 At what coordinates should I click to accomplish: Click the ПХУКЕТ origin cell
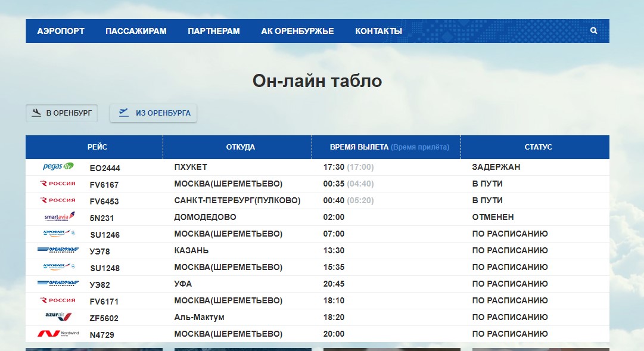click(x=191, y=167)
